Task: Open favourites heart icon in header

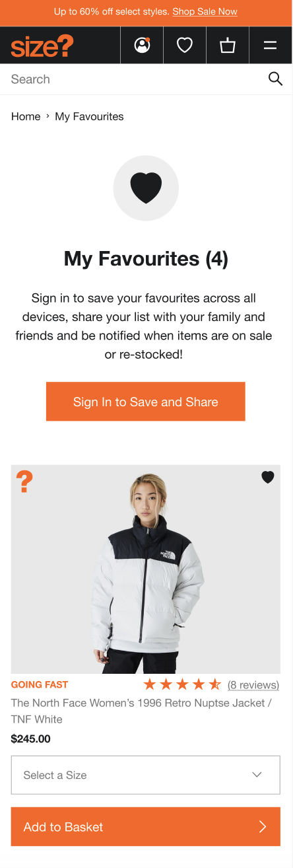Action: pyautogui.click(x=185, y=45)
